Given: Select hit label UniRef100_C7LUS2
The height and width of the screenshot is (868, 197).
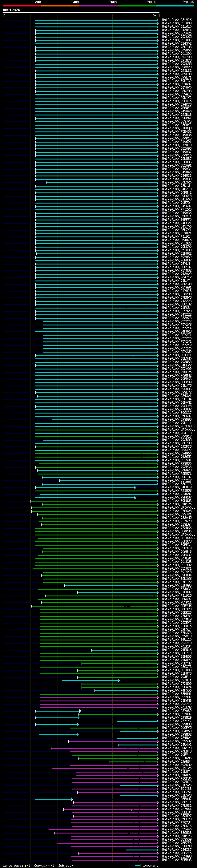Looking at the screenshot, I should 177,806.
